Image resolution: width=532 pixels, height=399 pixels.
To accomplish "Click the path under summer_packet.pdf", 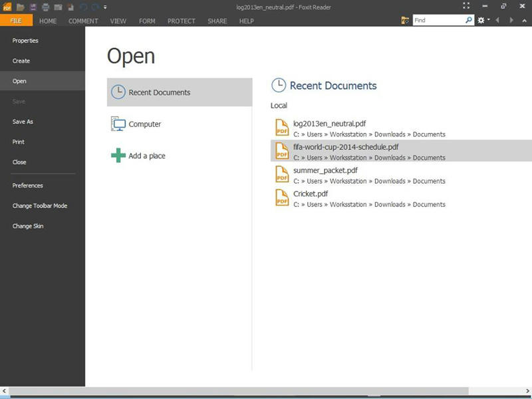I will click(x=369, y=181).
